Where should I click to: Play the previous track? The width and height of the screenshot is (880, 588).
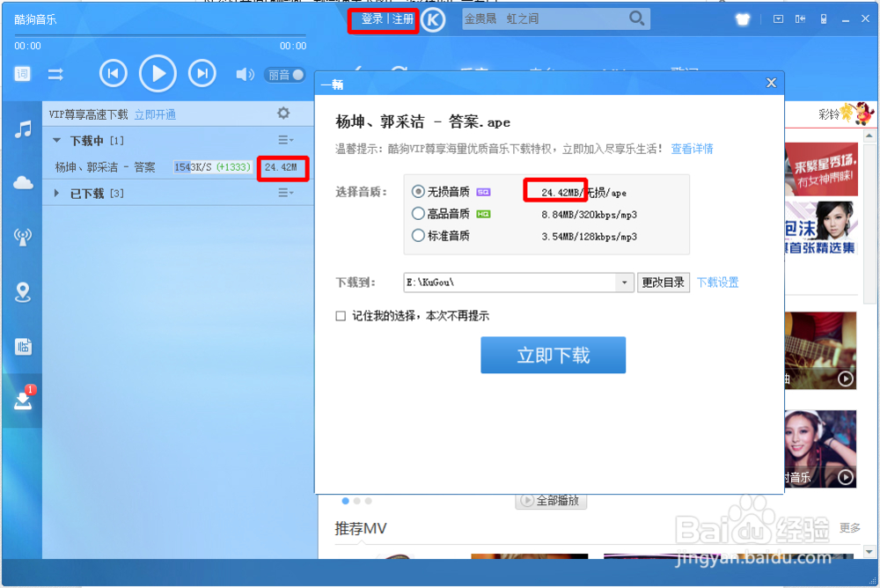click(113, 74)
